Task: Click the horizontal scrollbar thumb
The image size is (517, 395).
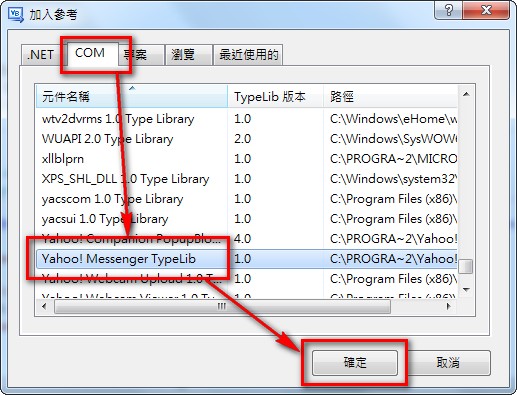Action: 222,306
